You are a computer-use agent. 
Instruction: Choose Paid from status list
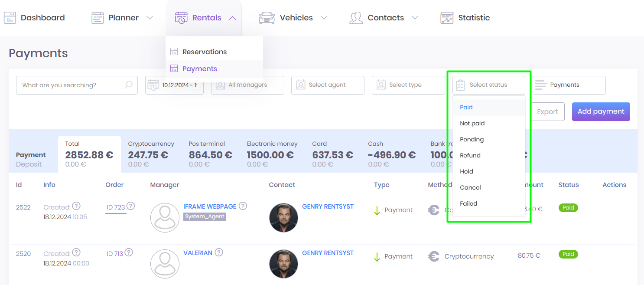click(466, 107)
